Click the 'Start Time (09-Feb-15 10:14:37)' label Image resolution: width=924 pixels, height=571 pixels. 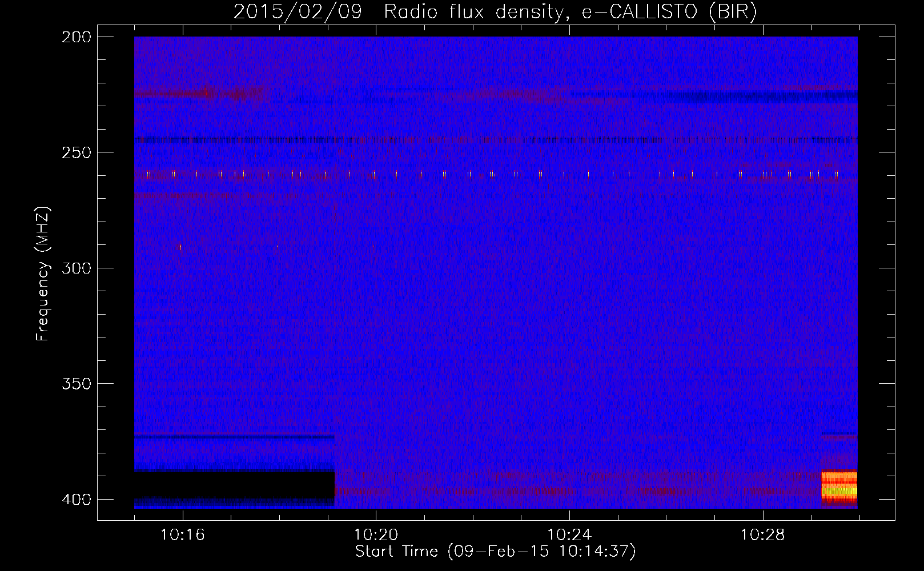pos(495,552)
